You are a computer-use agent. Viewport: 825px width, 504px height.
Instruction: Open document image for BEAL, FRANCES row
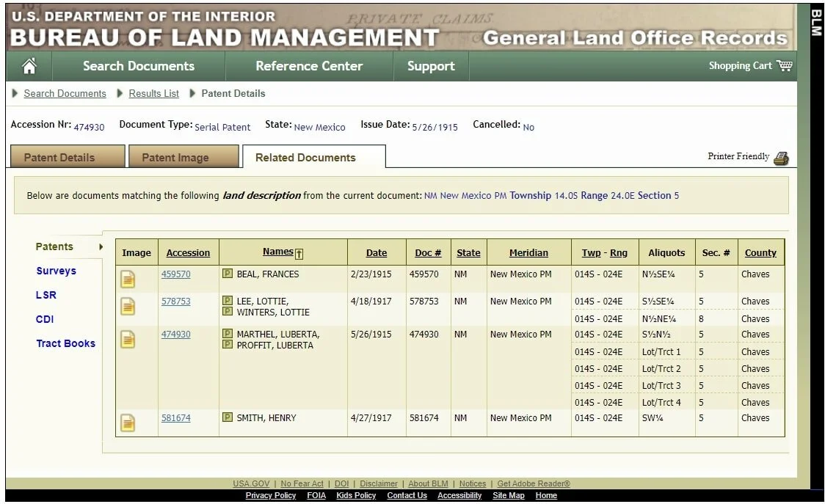point(128,279)
